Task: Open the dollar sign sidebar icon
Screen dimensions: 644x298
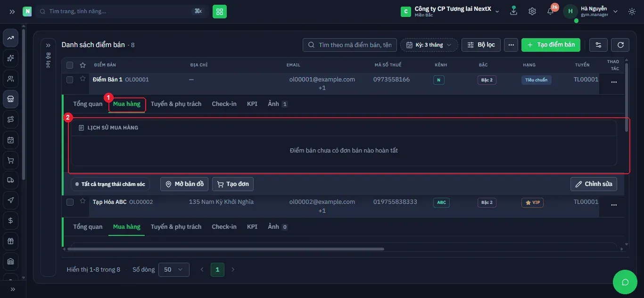Action: point(10,220)
